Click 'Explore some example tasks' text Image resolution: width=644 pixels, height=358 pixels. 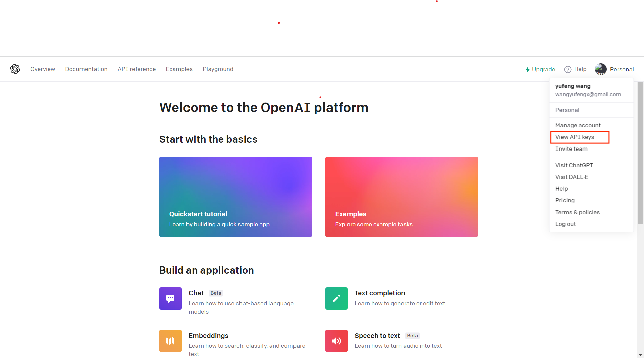coord(374,224)
